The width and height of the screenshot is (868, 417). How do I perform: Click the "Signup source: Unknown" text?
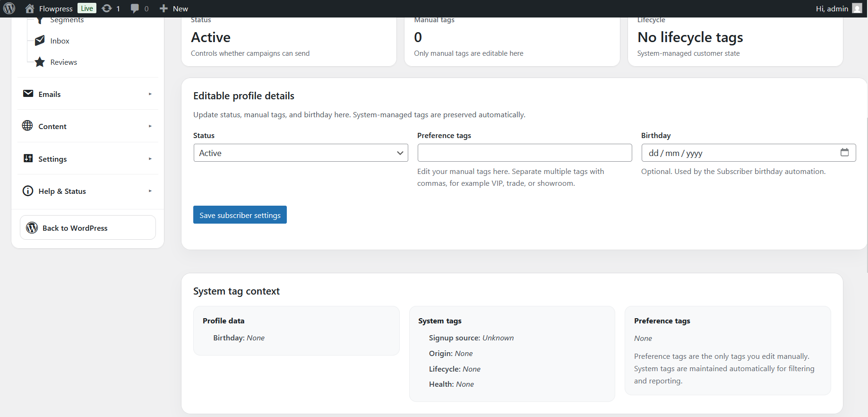coord(471,338)
